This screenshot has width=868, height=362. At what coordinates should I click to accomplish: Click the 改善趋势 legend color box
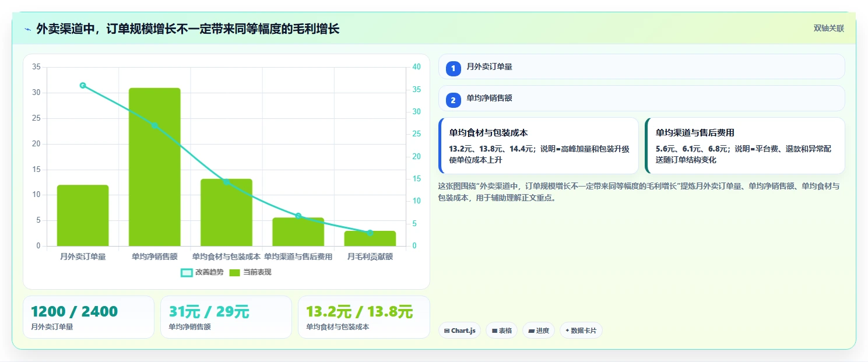[187, 273]
